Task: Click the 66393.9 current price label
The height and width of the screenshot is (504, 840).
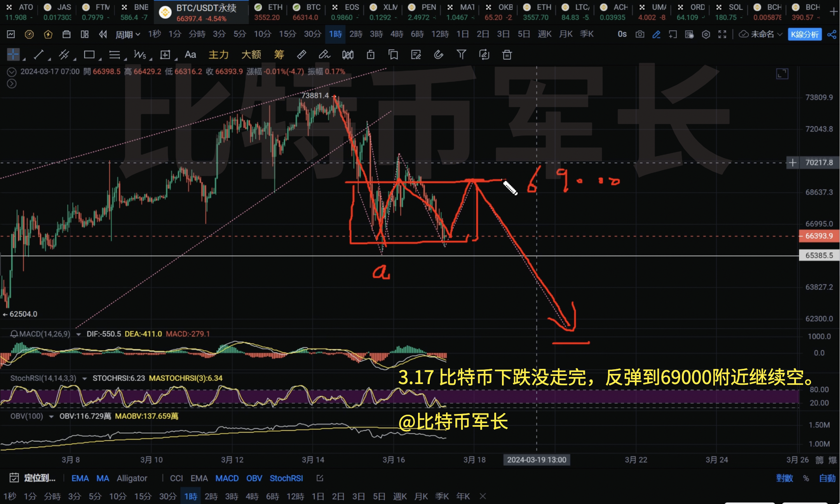Action: 819,236
